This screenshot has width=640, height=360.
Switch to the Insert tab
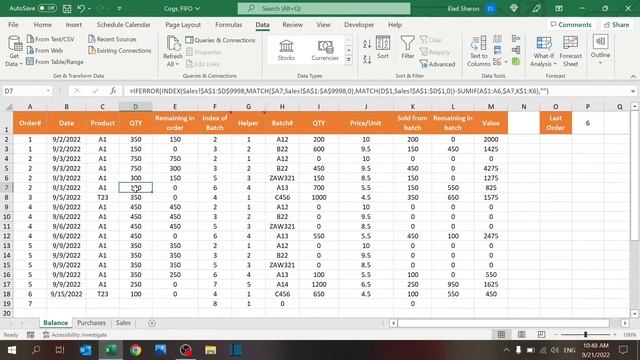[73, 24]
